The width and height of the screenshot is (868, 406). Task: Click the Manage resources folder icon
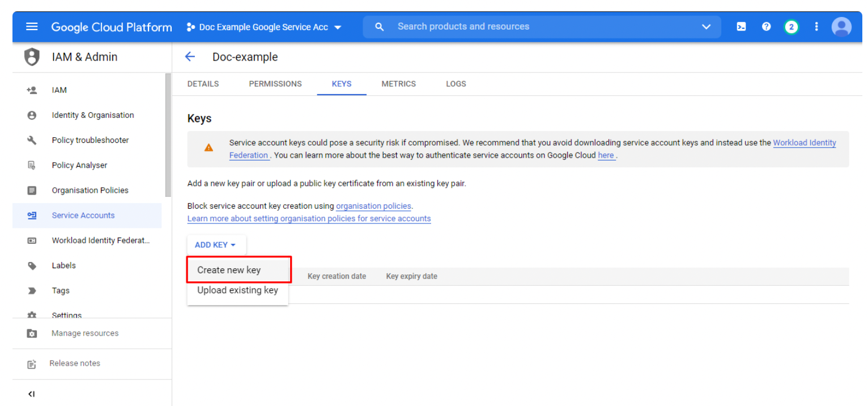pyautogui.click(x=32, y=333)
